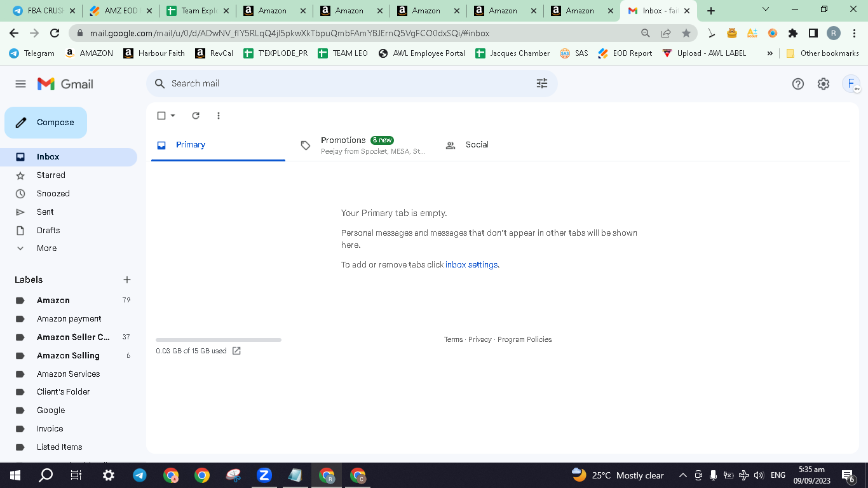The image size is (868, 488).
Task: Click the Gmail logo
Action: pos(65,84)
